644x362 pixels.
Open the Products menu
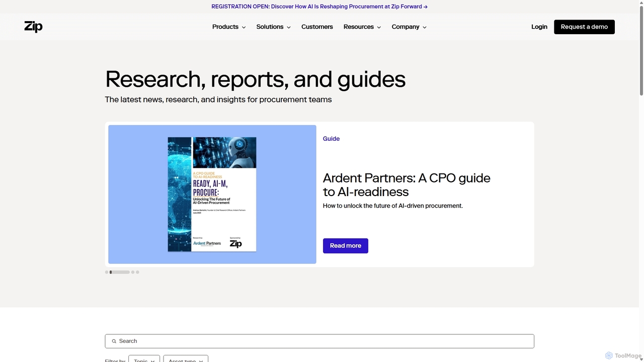229,27
